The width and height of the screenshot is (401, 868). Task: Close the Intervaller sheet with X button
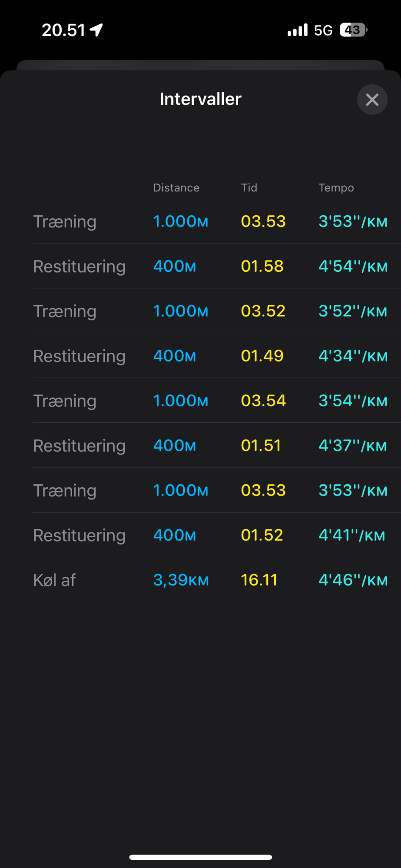point(372,99)
